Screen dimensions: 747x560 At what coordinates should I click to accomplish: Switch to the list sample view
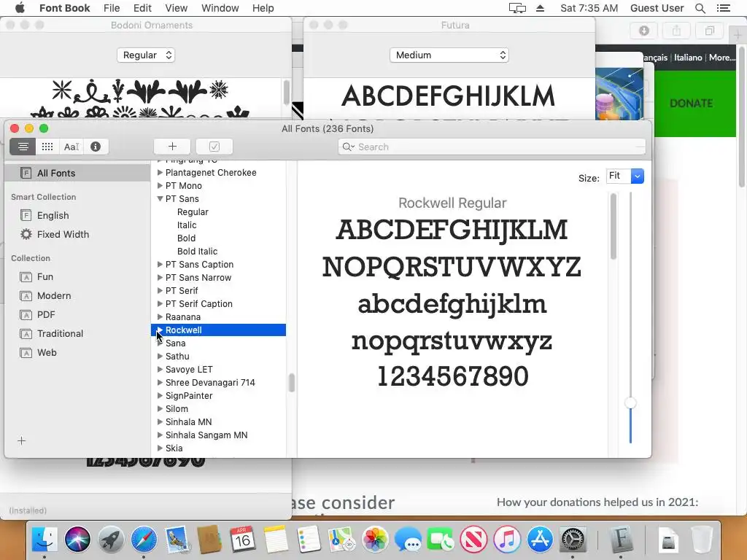click(23, 147)
